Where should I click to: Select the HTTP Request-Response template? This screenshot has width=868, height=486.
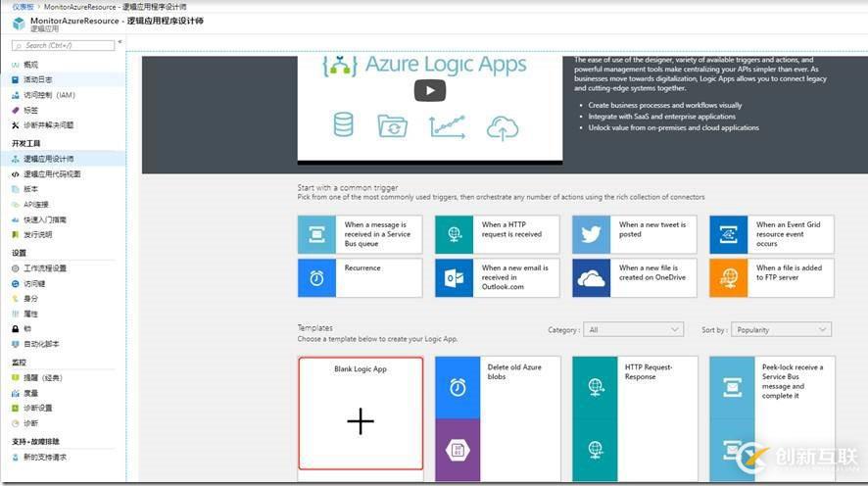(x=635, y=419)
